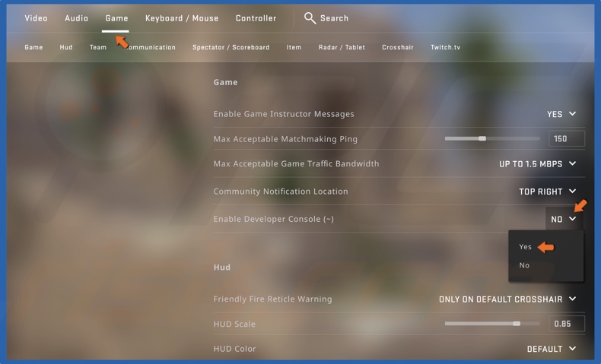Click Max Acceptable Game Traffic Bandwidth label
Image resolution: width=601 pixels, height=364 pixels.
(x=296, y=164)
